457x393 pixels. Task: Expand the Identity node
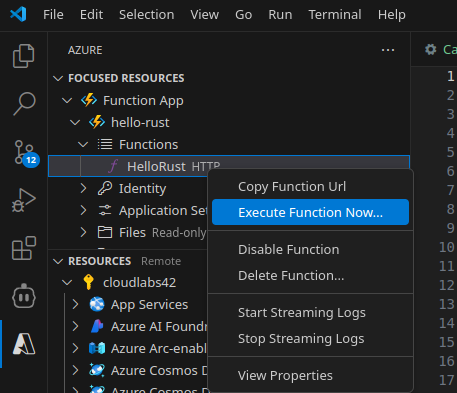(83, 189)
